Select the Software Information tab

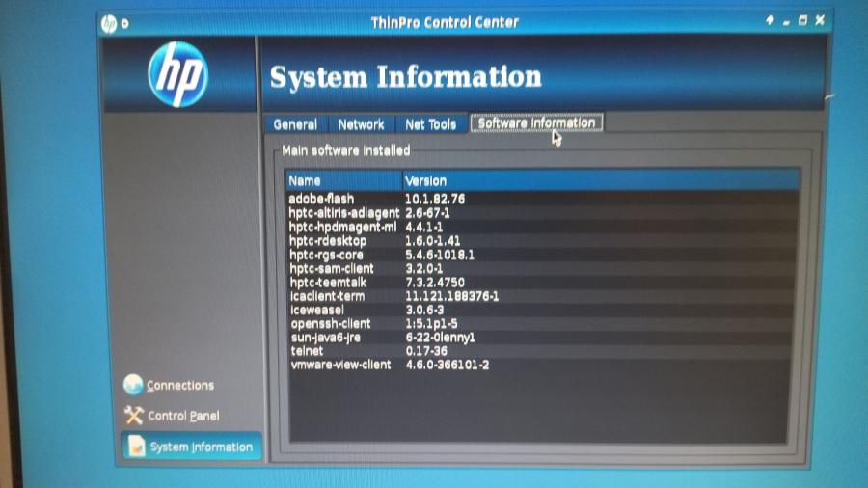tap(536, 122)
